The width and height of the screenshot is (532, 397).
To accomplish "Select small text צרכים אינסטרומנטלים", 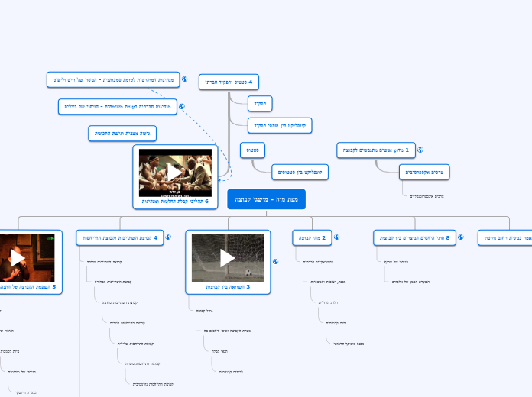I will point(427,196).
